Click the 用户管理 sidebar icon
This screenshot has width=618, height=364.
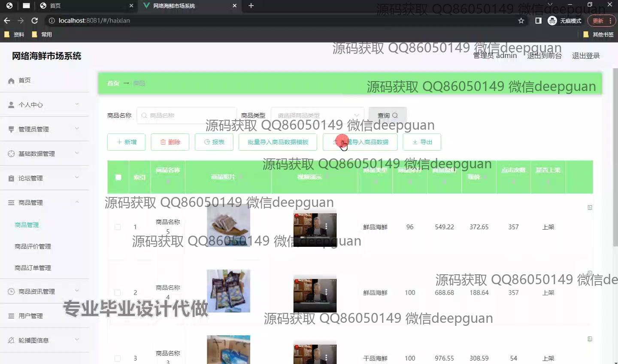11,316
